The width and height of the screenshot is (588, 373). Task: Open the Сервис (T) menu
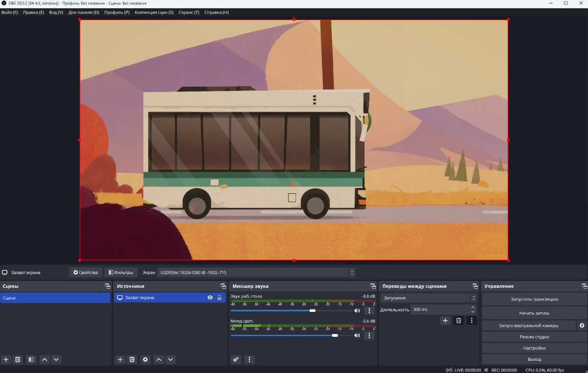coord(189,12)
